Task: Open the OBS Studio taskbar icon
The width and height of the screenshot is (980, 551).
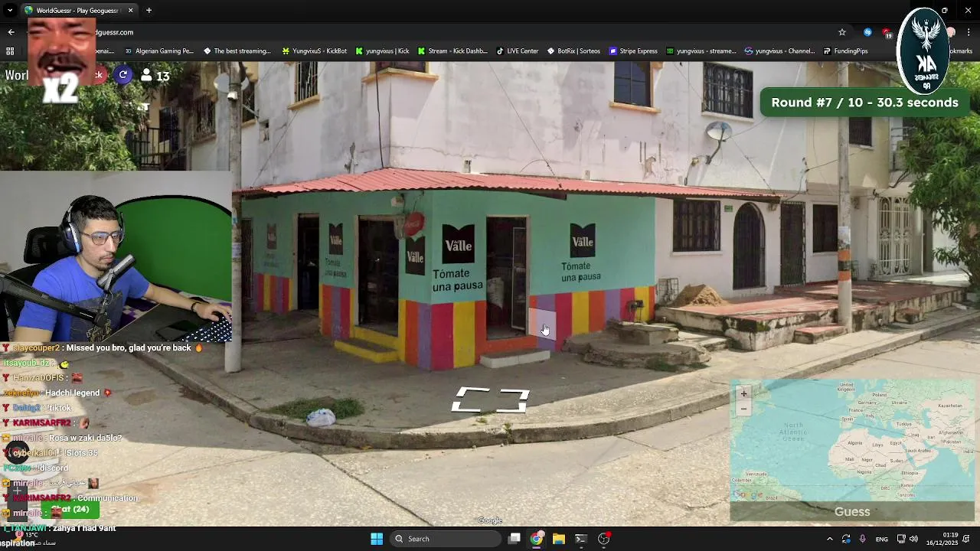Action: (603, 539)
